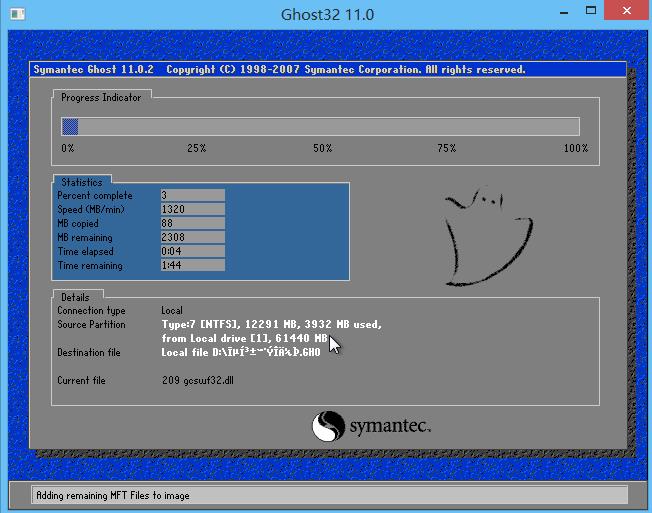Click the MB remaining label
This screenshot has width=652, height=513.
[x=85, y=237]
